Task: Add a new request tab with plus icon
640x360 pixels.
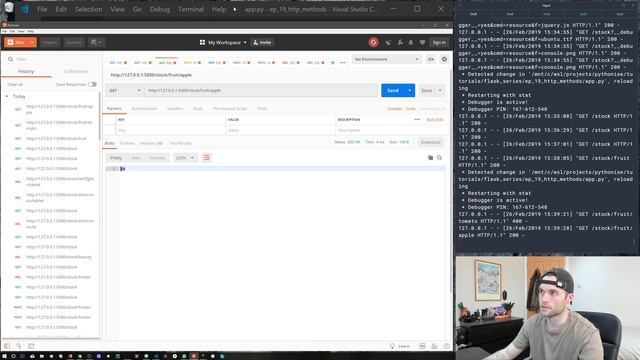Action: tap(333, 63)
